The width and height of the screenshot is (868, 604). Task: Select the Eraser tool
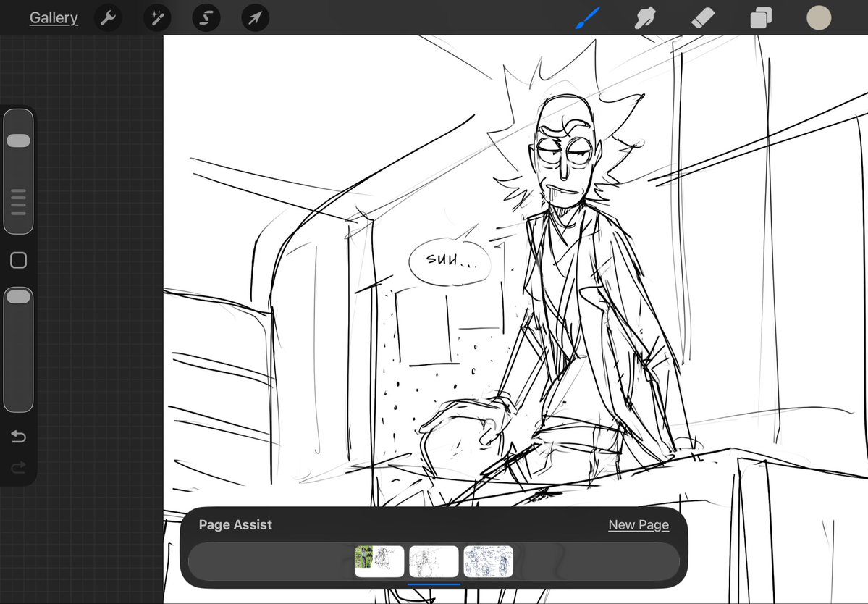point(704,17)
